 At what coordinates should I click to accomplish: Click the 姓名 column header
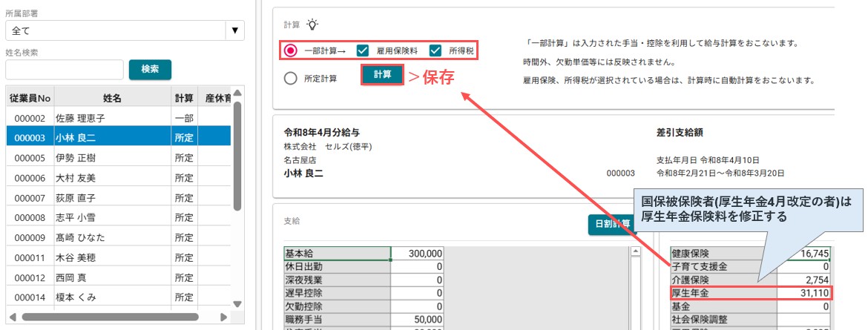point(112,99)
